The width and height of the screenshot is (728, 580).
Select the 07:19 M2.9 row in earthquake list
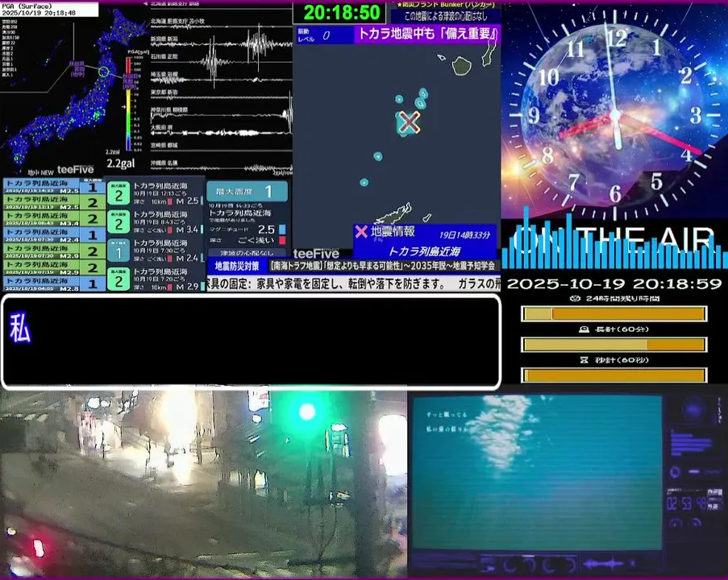(x=54, y=267)
